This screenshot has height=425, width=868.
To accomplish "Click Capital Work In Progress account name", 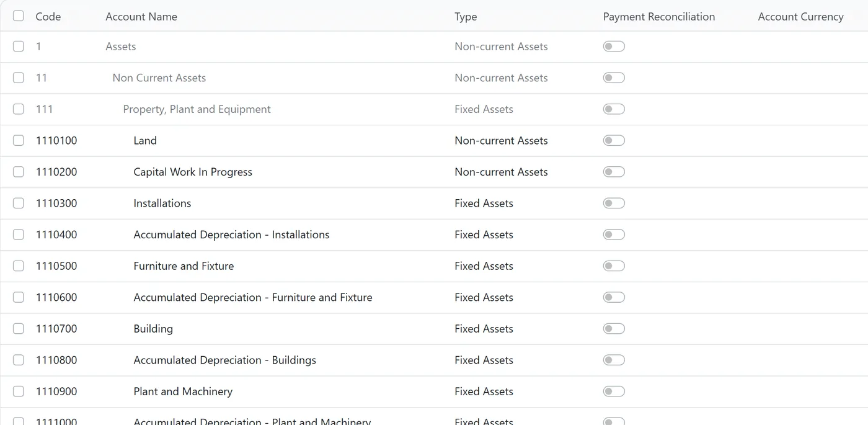I will click(x=193, y=172).
